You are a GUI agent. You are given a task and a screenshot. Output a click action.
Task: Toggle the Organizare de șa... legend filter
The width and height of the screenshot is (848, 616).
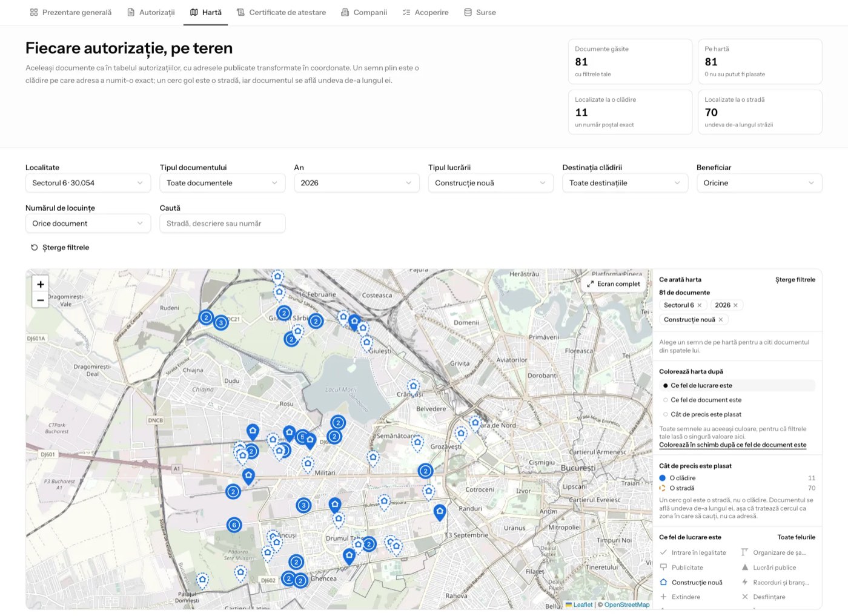tap(773, 552)
